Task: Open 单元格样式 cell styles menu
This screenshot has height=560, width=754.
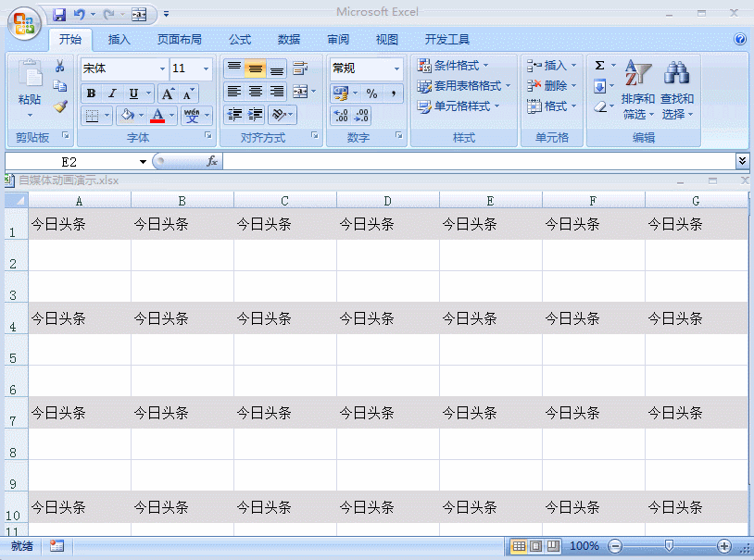Action: [459, 106]
